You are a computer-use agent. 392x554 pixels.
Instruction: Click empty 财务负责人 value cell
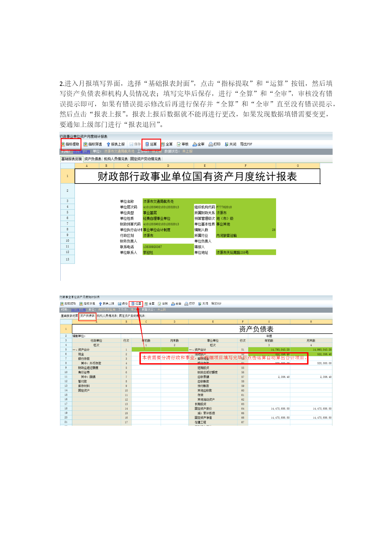(168, 241)
